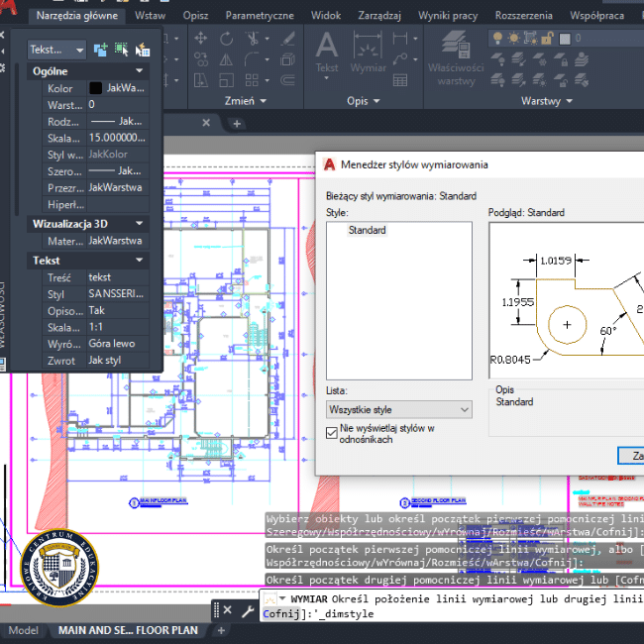Open the Widok ribbon tab
The image size is (644, 644).
[326, 16]
